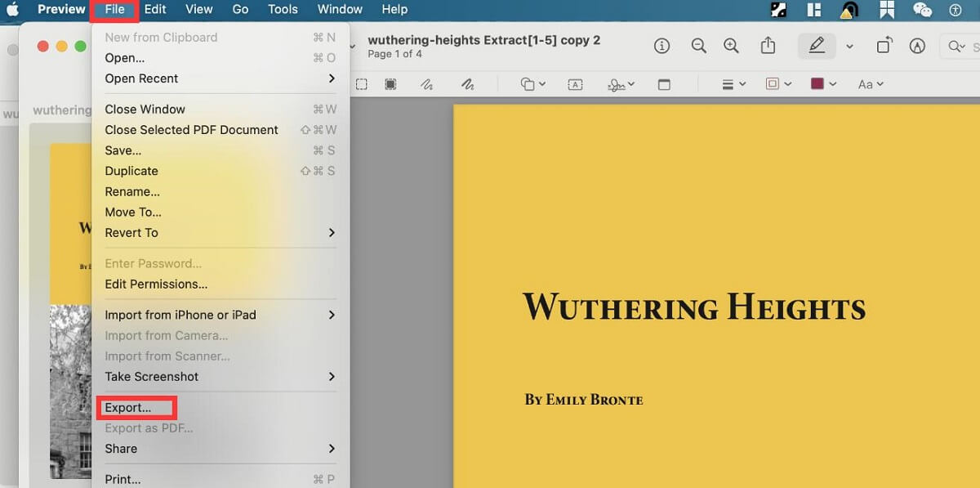Choose the Draw tool
Image resolution: width=980 pixels, height=488 pixels.
pyautogui.click(x=467, y=84)
